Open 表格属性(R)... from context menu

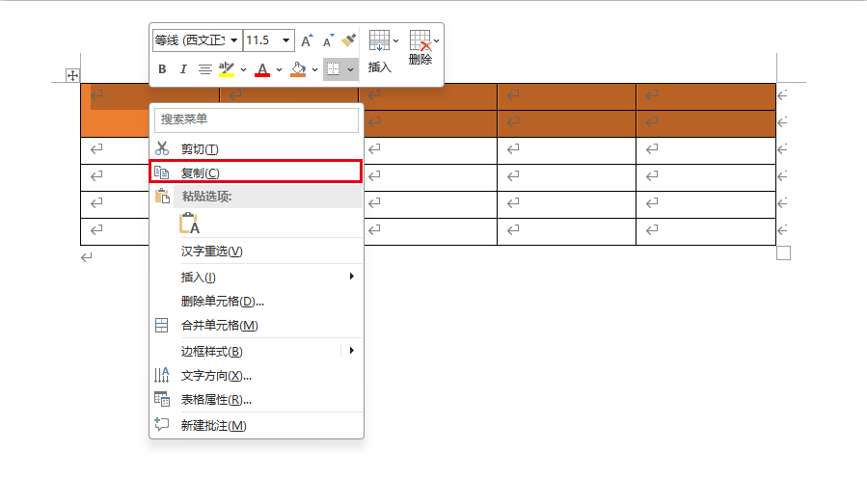click(216, 399)
